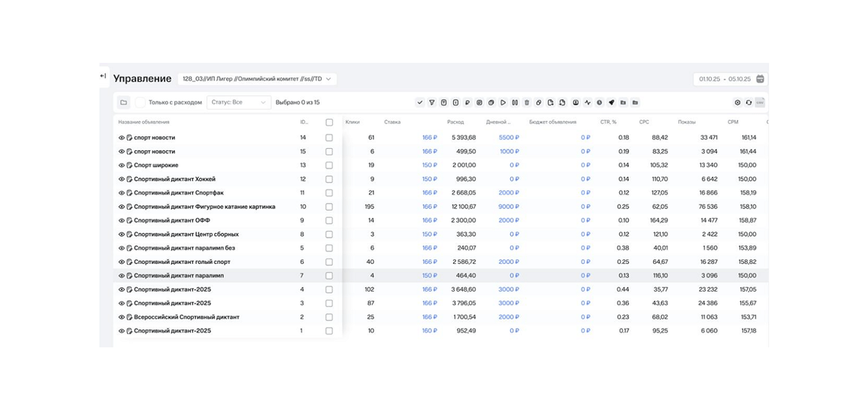
Task: Open the calendar date picker icon
Action: click(x=760, y=79)
